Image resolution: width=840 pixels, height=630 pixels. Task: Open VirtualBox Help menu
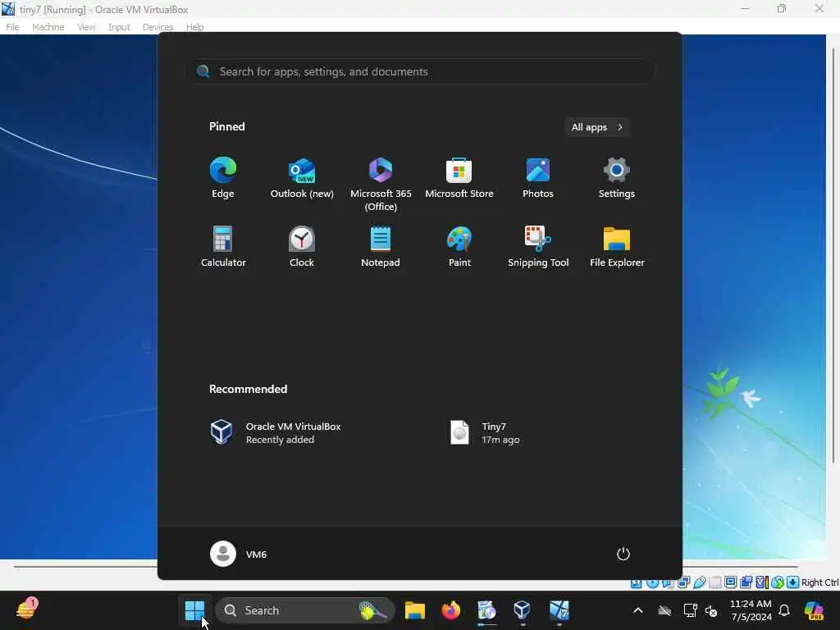click(194, 27)
